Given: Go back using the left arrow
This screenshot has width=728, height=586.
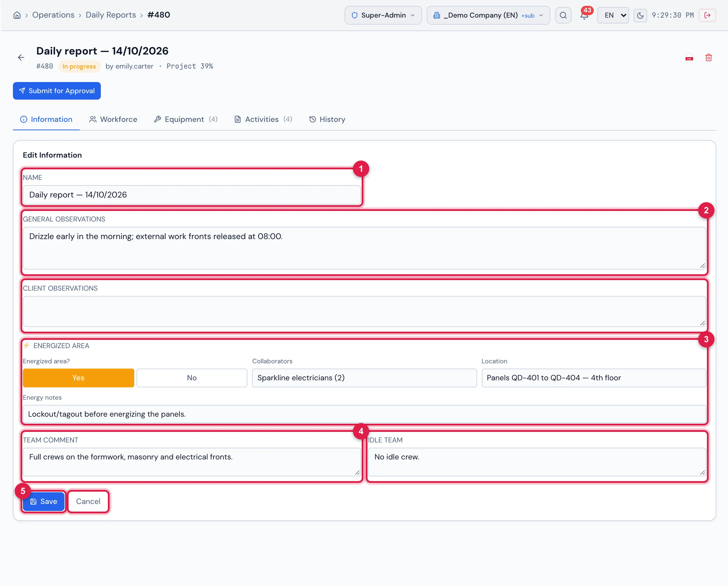Looking at the screenshot, I should coord(21,57).
